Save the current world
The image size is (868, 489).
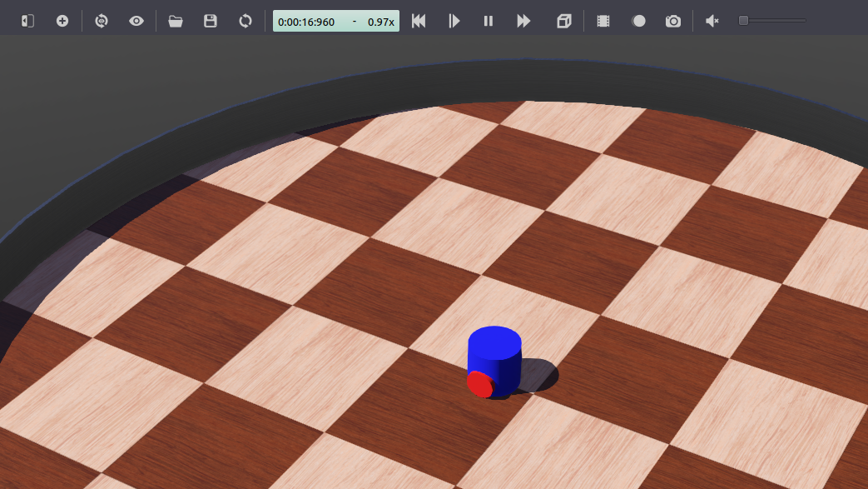coord(211,21)
